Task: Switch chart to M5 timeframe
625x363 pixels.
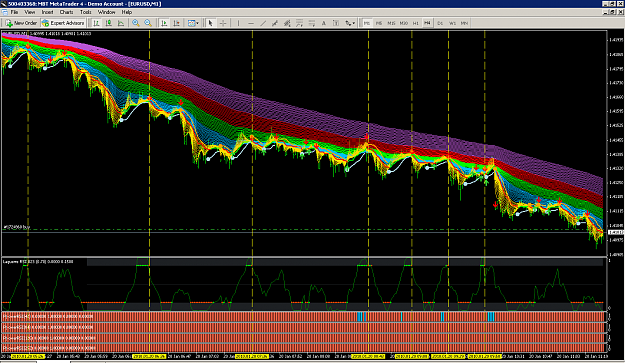Action: [x=379, y=23]
